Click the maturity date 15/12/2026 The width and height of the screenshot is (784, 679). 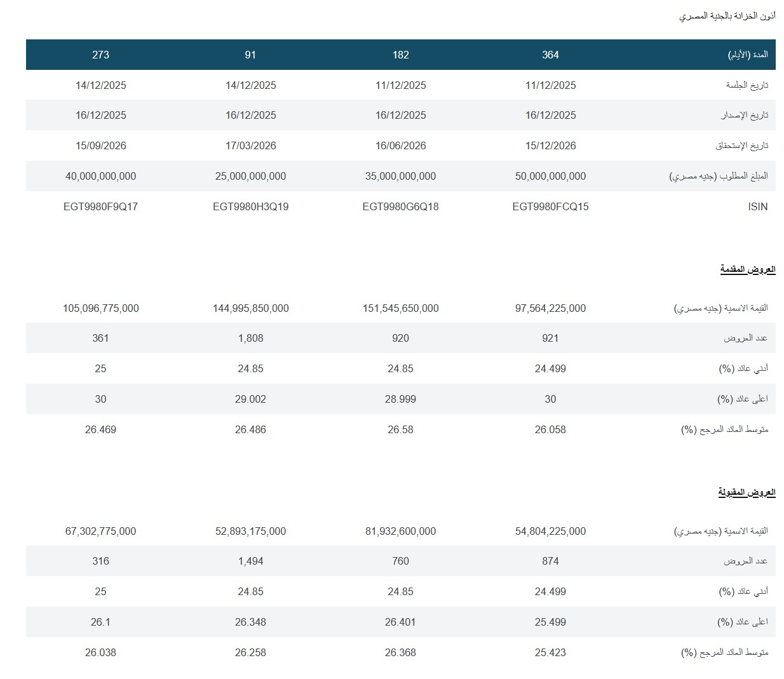[x=550, y=145]
